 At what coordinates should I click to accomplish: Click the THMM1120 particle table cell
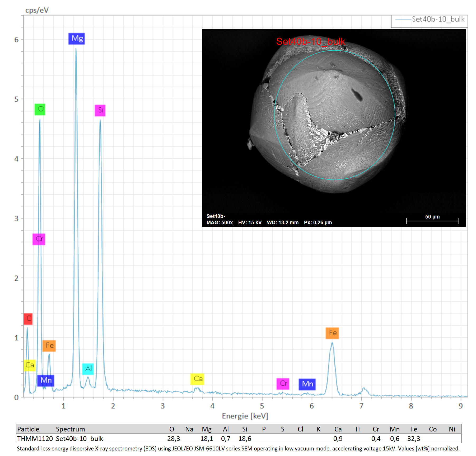[x=35, y=439]
